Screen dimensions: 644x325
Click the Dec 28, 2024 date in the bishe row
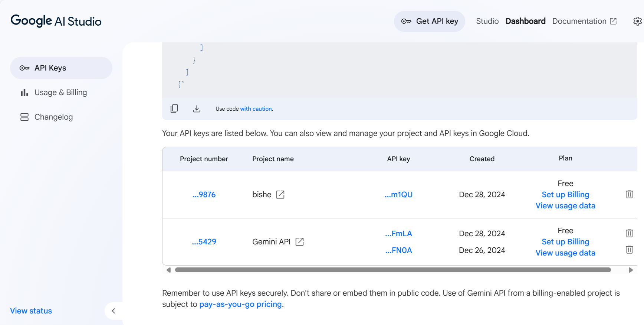click(482, 195)
